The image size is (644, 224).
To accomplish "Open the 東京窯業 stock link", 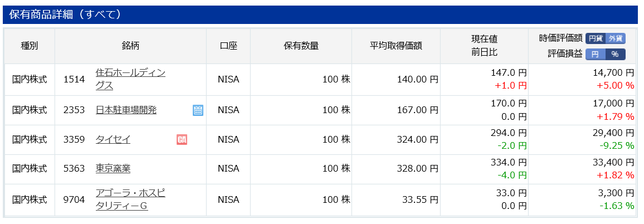I will coord(113,168).
